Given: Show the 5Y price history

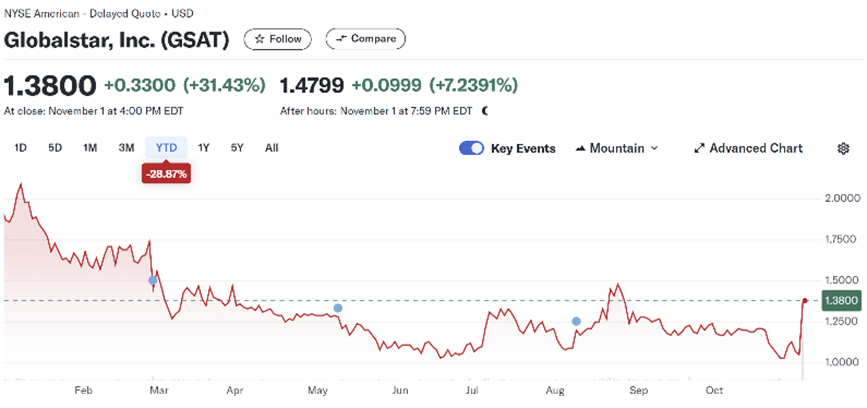Looking at the screenshot, I should click(237, 148).
